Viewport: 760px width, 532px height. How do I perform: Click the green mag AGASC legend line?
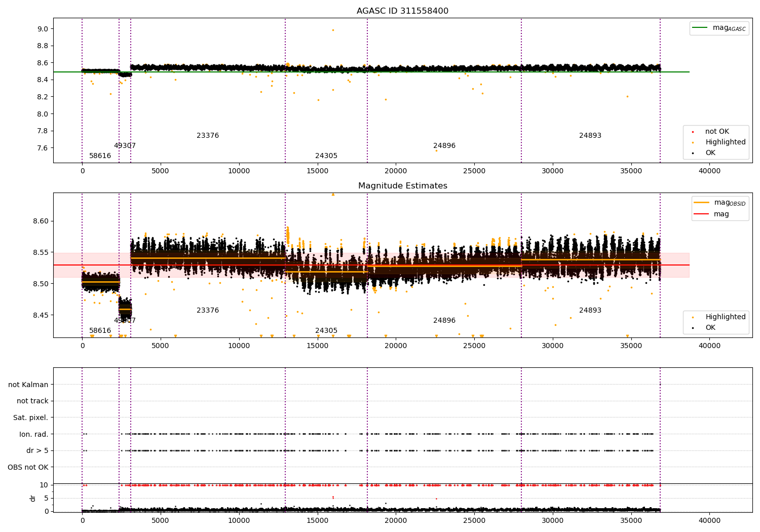point(700,28)
